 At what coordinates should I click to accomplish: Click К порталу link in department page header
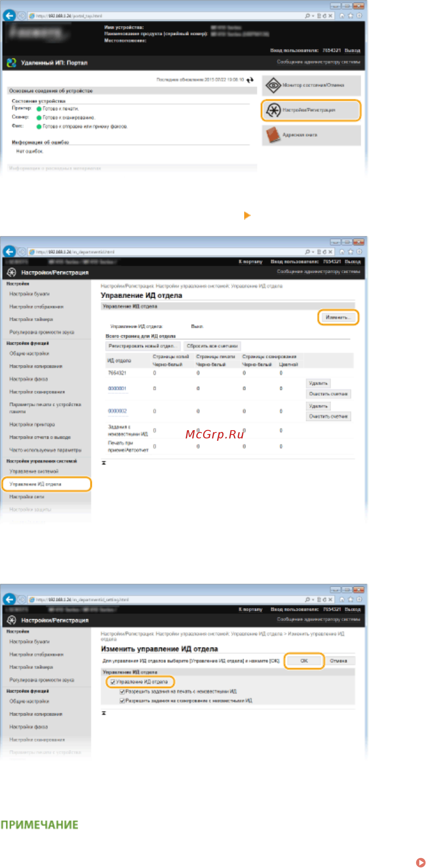coord(250,261)
